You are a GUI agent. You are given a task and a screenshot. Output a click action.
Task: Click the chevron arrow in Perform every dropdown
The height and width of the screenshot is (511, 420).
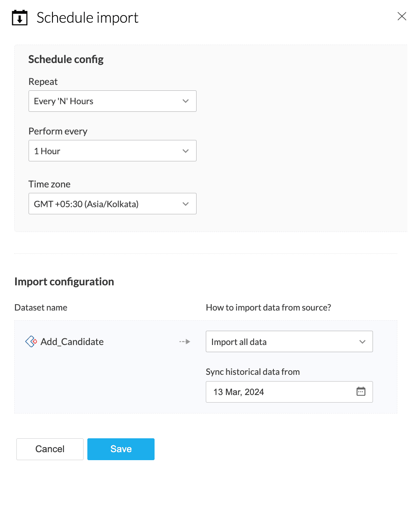click(x=186, y=151)
